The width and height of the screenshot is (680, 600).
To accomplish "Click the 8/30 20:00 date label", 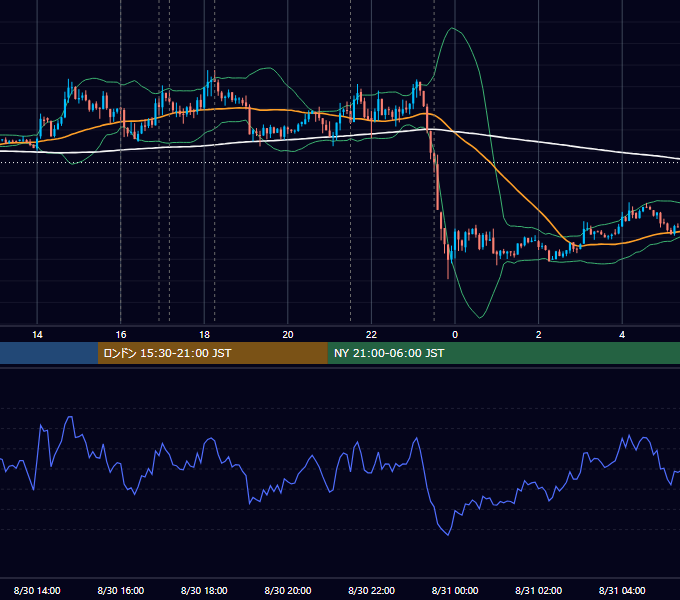I will (x=288, y=590).
